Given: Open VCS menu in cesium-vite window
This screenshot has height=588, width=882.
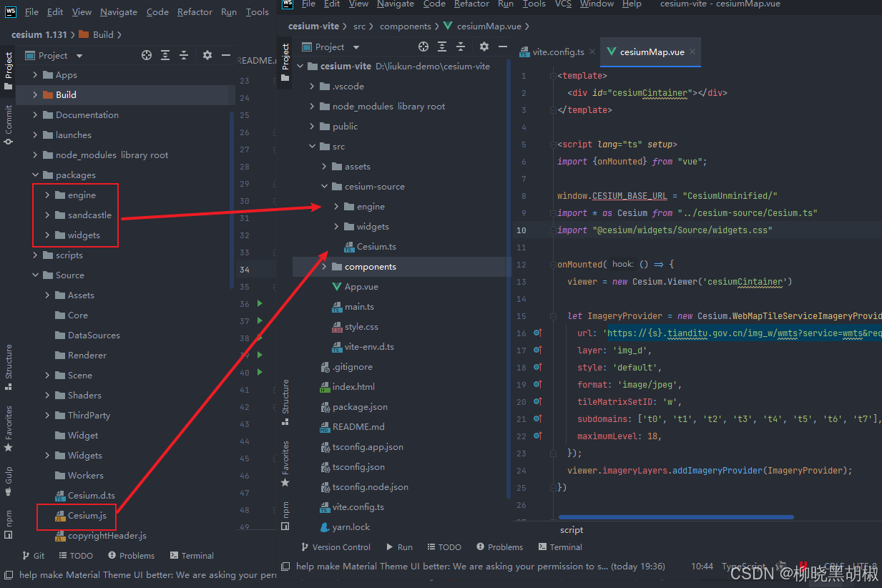Looking at the screenshot, I should [564, 4].
